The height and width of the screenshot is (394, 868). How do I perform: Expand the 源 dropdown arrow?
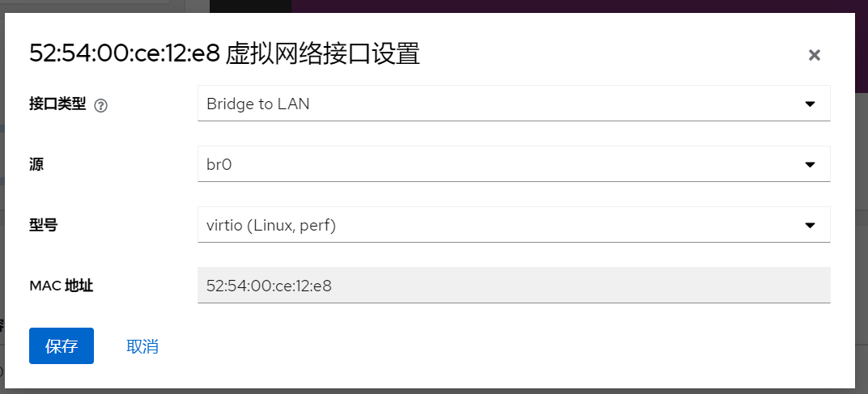[809, 164]
